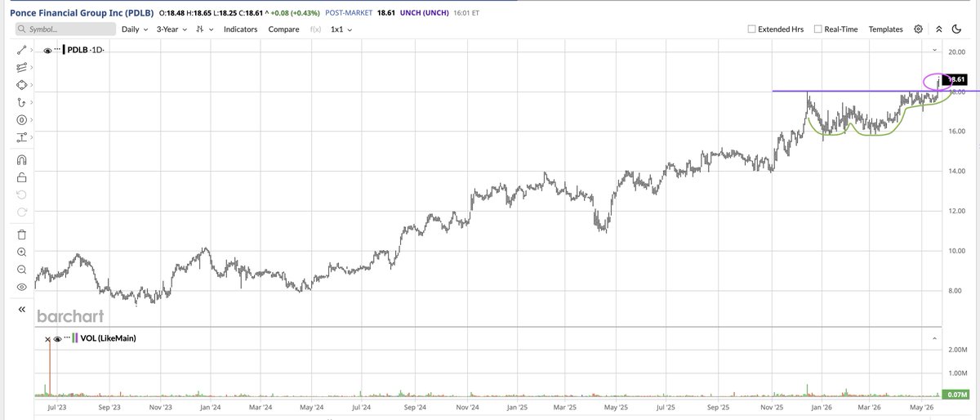
Task: Open the Compare menu
Action: click(284, 29)
